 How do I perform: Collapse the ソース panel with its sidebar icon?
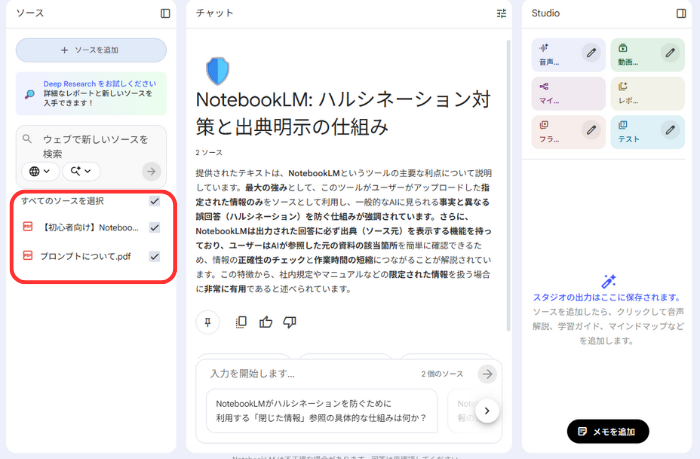point(165,14)
